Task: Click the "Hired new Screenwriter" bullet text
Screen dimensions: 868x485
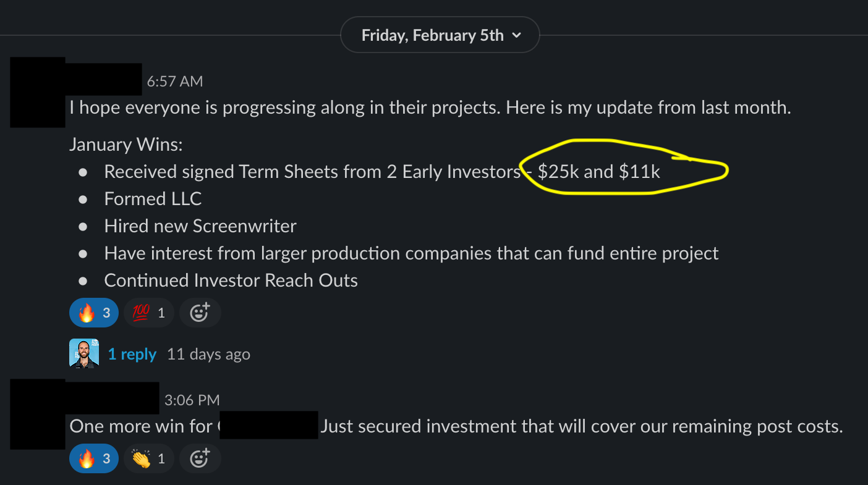Action: coord(200,226)
